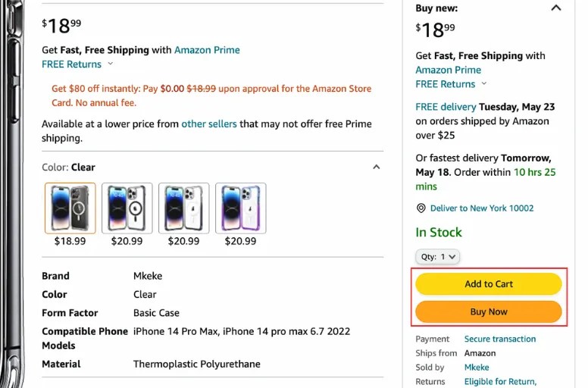The image size is (588, 388).
Task: Click the FREE delivery link
Action: (446, 107)
